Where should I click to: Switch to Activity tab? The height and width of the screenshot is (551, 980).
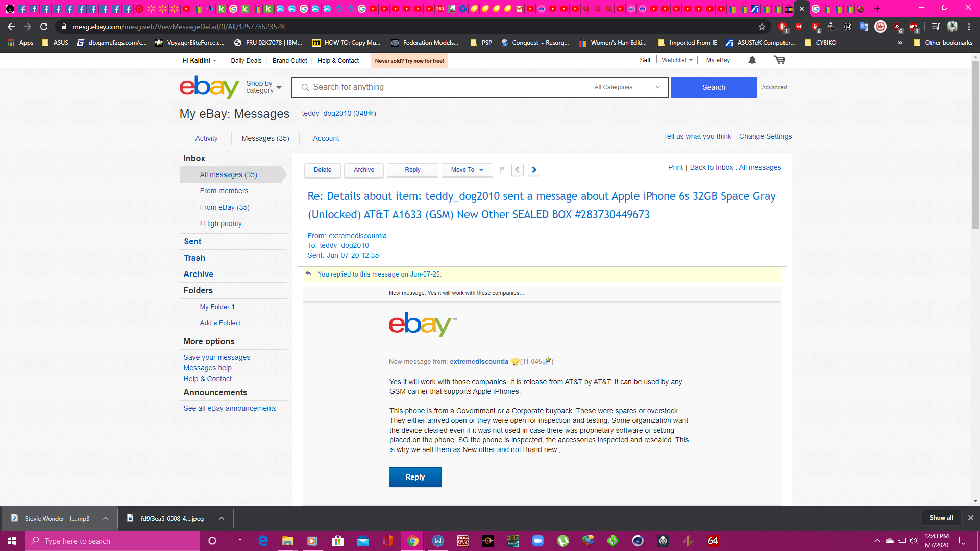[x=206, y=138]
